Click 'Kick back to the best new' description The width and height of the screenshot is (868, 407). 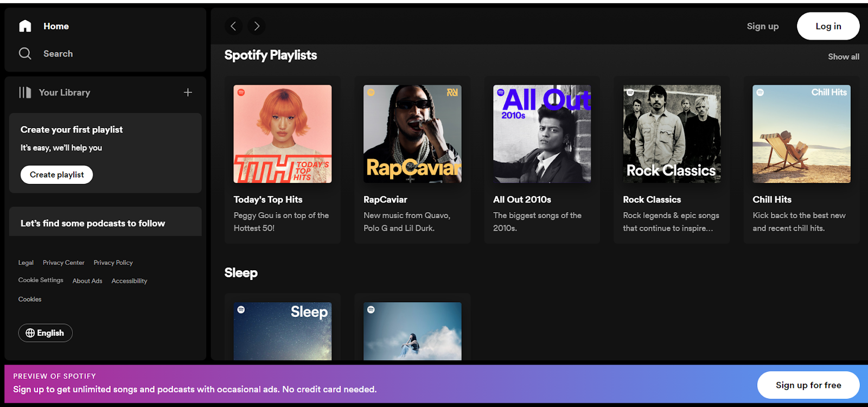tap(799, 222)
